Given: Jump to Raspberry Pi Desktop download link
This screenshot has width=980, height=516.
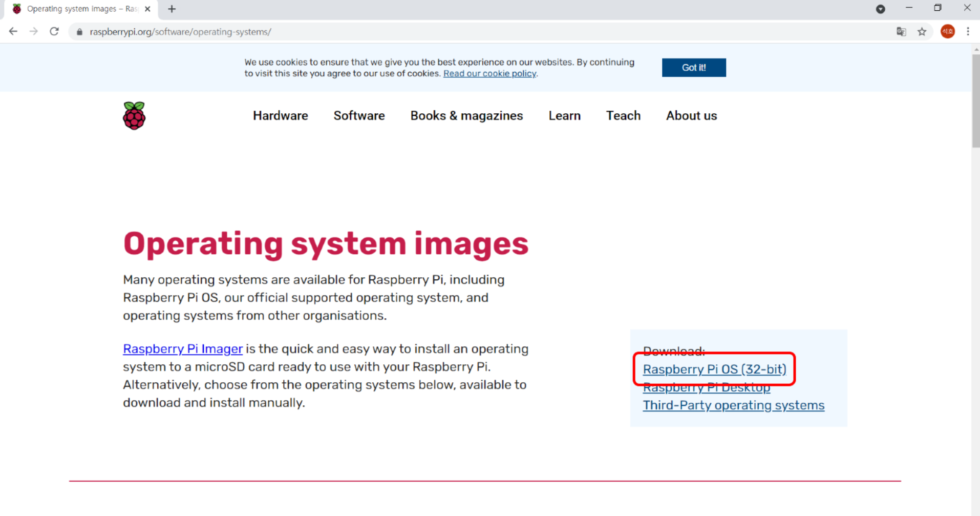Looking at the screenshot, I should point(707,388).
